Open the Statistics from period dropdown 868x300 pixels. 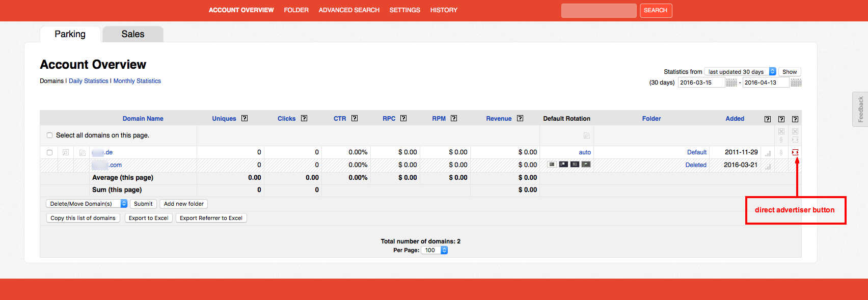[x=740, y=72]
